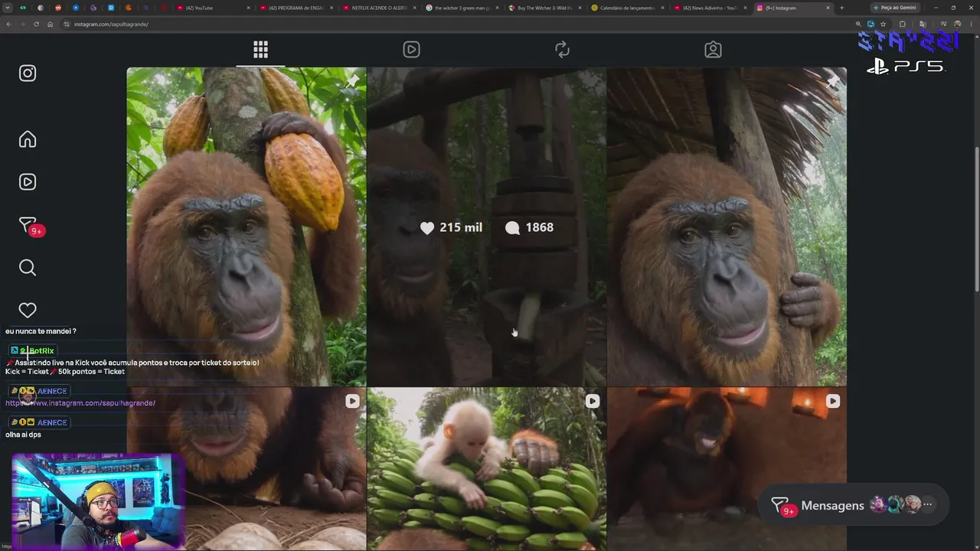Open notifications heart icon in sidebar
Viewport: 980px width, 551px height.
click(28, 311)
